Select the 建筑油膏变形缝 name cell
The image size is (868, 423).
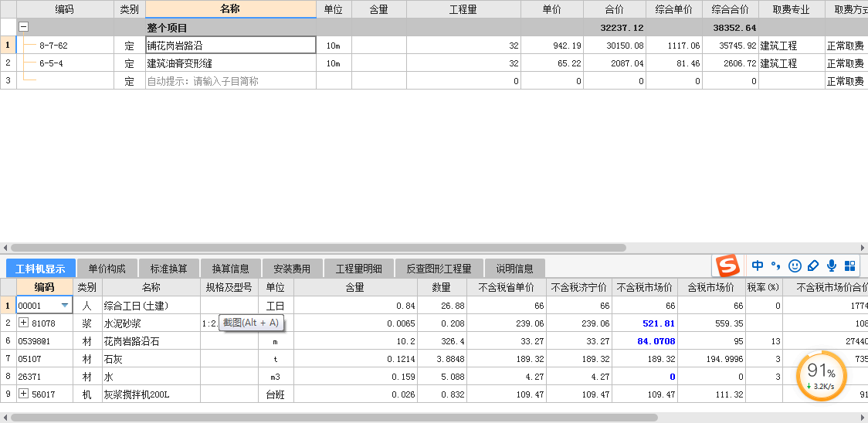click(x=231, y=63)
